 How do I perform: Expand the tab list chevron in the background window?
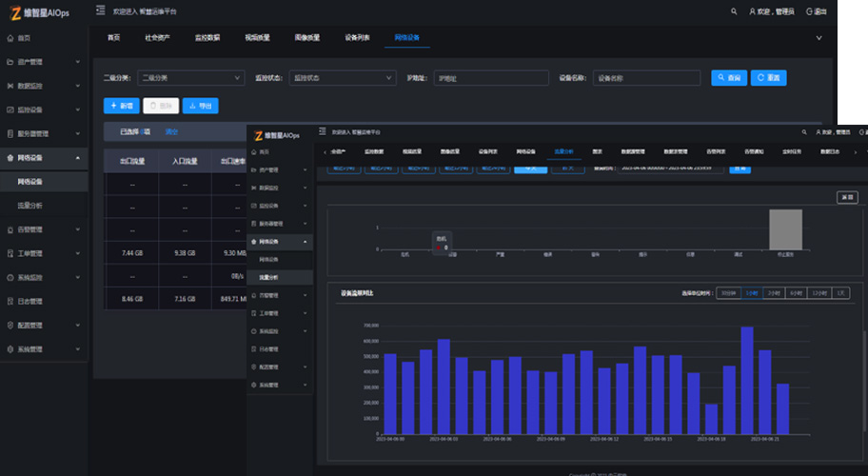coord(819,38)
